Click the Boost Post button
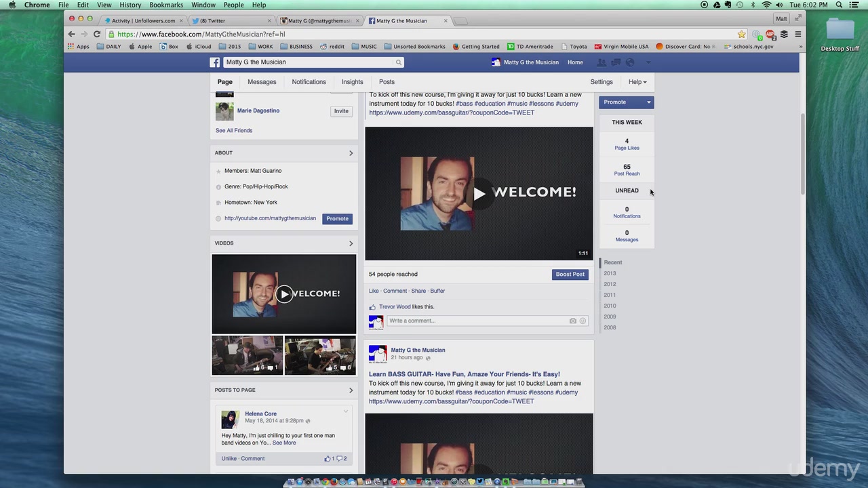Screen dimensions: 868x488 pyautogui.click(x=570, y=274)
